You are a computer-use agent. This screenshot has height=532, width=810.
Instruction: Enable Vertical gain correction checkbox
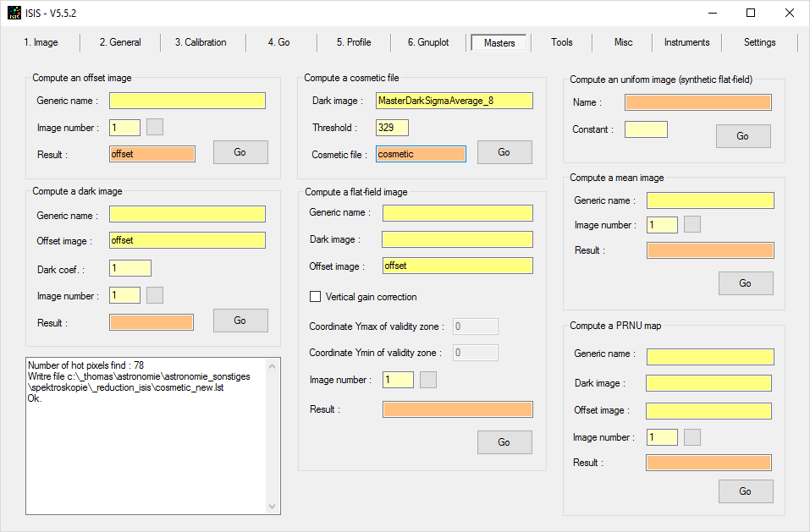coord(316,297)
